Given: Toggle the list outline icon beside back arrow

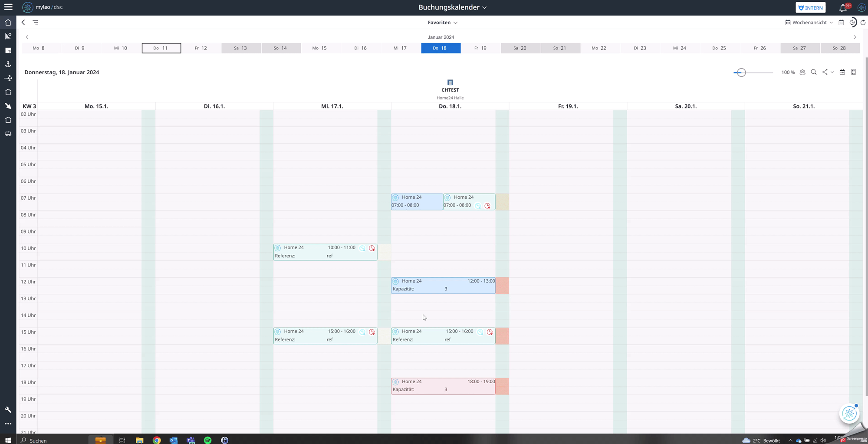Looking at the screenshot, I should (36, 23).
